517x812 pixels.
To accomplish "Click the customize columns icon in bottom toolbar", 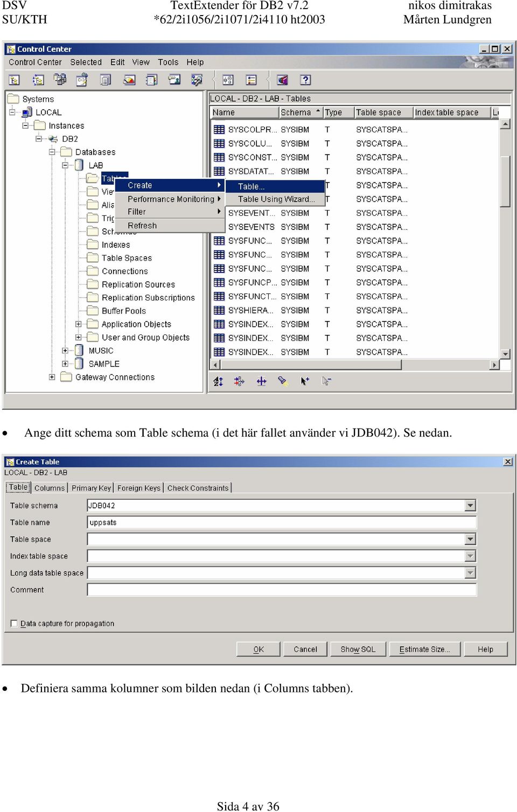I will 261,381.
